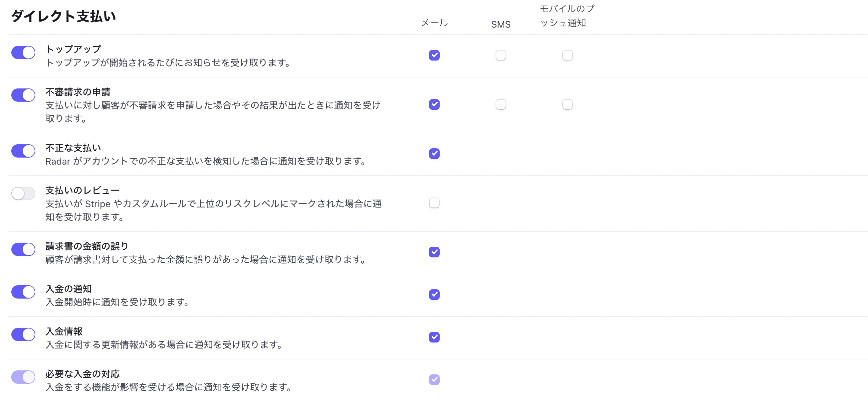The image size is (868, 401).
Task: Uncheck メール for 請求書の金額の誤り
Action: tap(434, 252)
